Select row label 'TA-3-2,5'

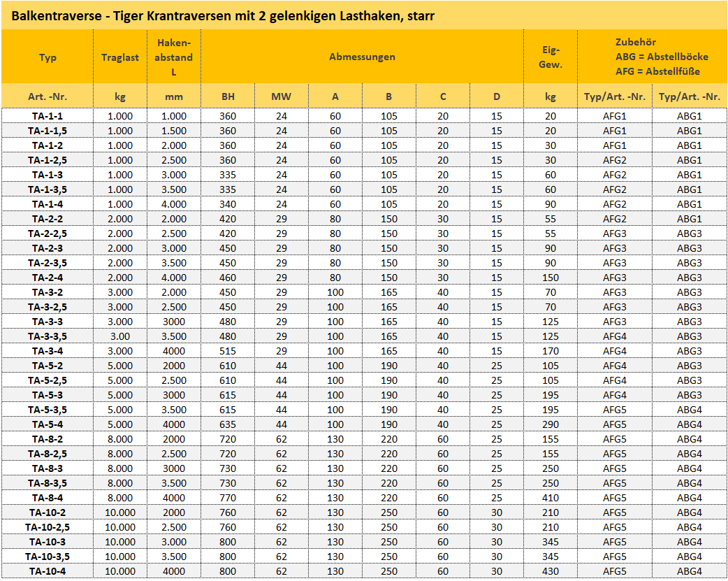pyautogui.click(x=48, y=307)
